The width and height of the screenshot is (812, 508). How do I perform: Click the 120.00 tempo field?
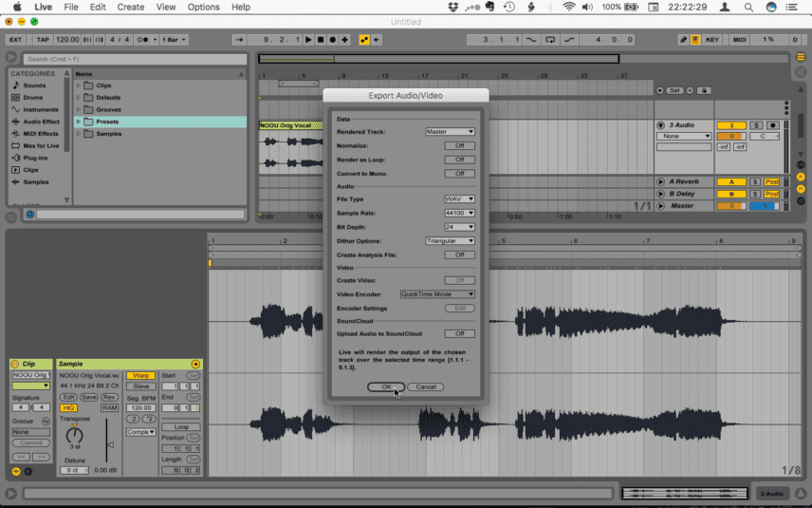click(x=67, y=39)
